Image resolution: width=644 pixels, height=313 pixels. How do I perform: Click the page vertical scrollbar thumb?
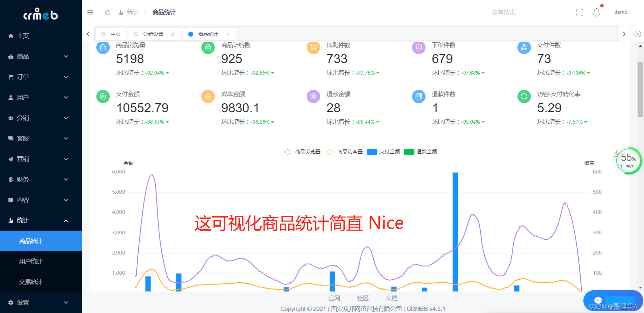point(640,89)
